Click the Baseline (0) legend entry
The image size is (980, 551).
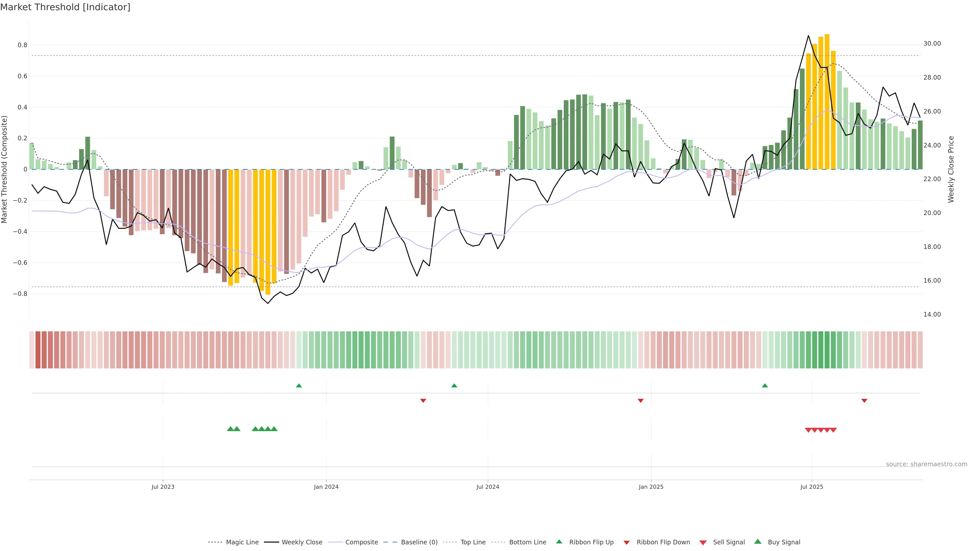(419, 542)
